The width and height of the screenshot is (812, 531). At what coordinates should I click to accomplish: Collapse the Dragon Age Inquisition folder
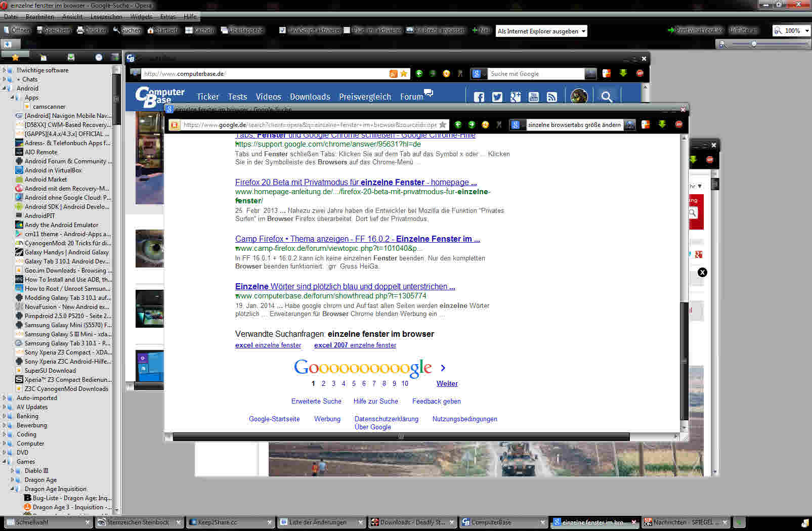(13, 489)
